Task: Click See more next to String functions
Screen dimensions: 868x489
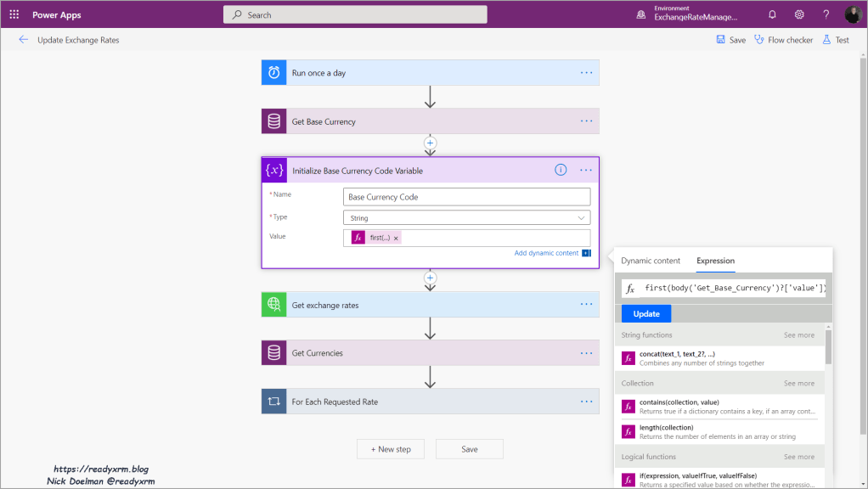Action: [x=798, y=335]
